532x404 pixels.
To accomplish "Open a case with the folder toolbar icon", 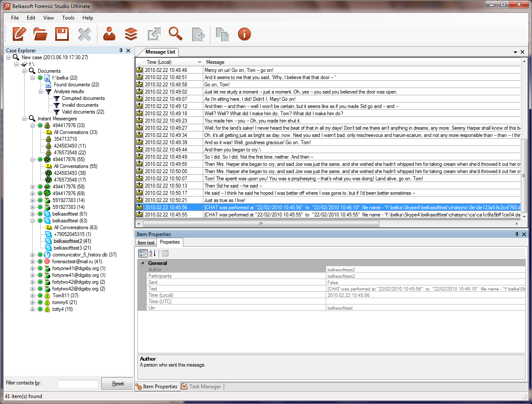I will click(x=41, y=34).
